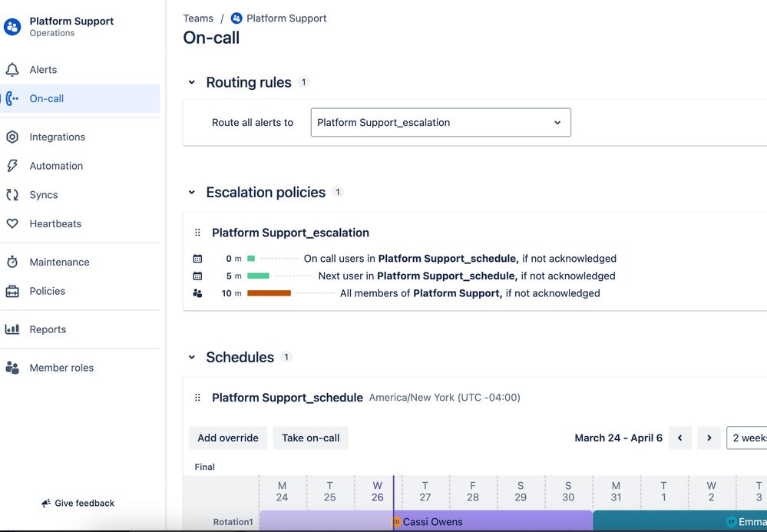Click the Emma rotation block
767x532 pixels.
(680, 520)
